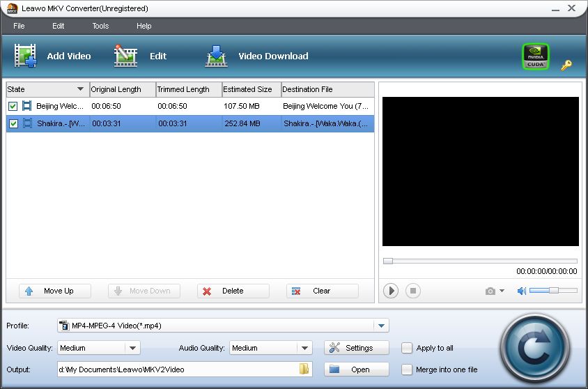Uncheck the Beijing Welcome video checkbox
The width and height of the screenshot is (588, 389).
(13, 106)
